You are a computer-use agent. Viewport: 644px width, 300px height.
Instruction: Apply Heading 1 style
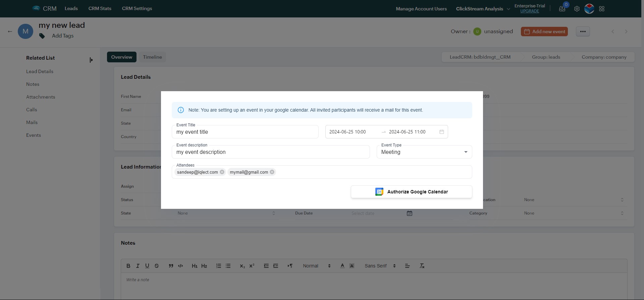click(x=195, y=266)
